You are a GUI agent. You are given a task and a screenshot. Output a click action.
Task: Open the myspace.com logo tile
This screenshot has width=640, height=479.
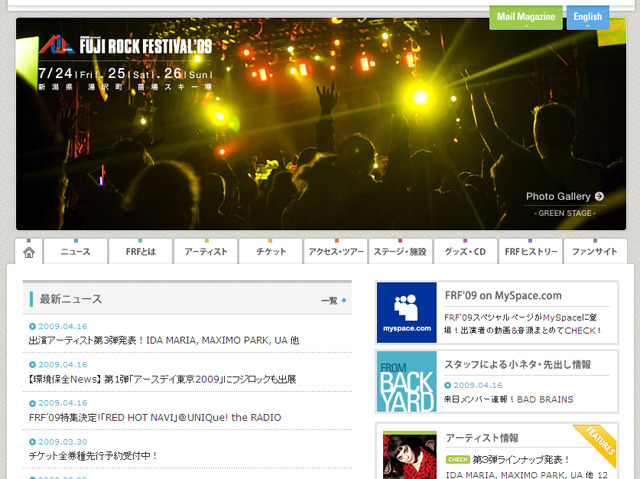407,313
